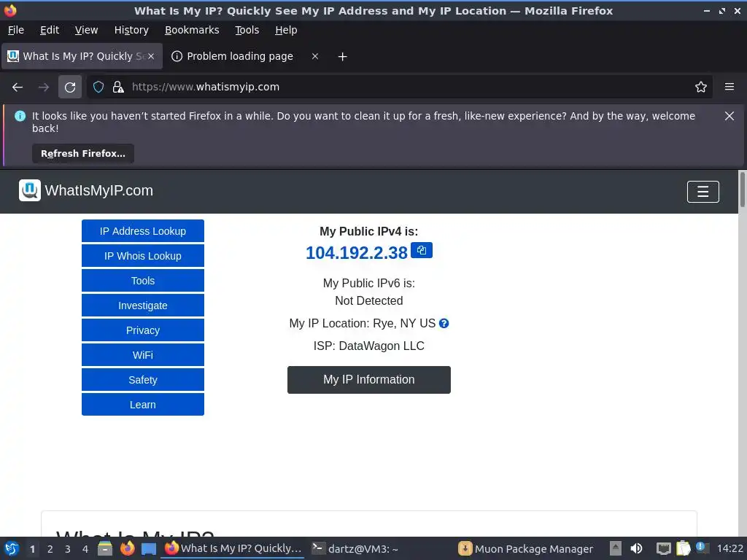
Task: Bookmark this page with the star icon
Action: point(700,87)
